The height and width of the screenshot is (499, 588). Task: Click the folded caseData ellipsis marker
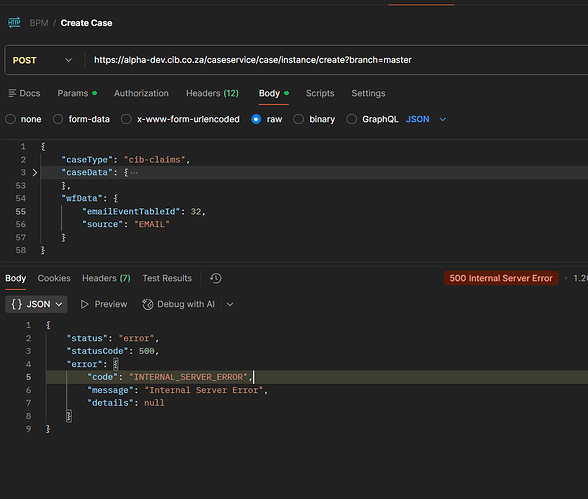pos(134,172)
